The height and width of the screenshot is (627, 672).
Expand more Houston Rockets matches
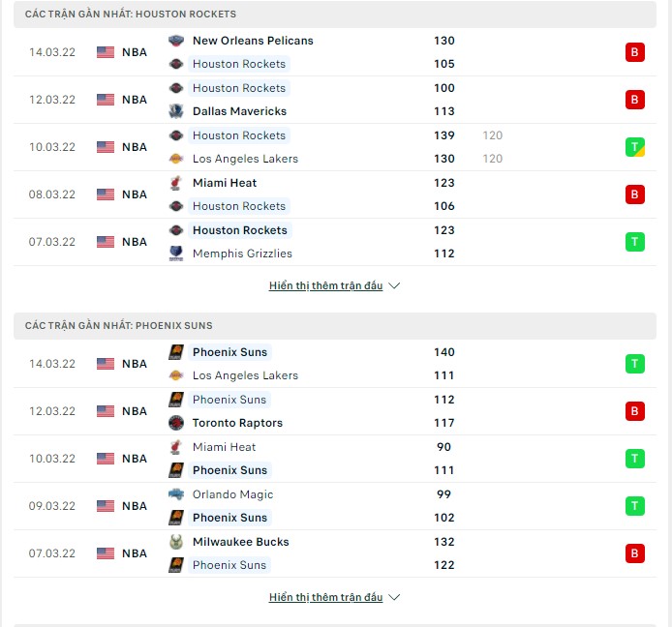[325, 285]
